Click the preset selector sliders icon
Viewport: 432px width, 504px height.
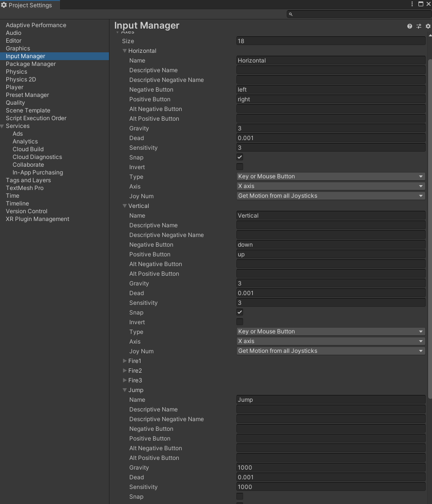[x=419, y=26]
